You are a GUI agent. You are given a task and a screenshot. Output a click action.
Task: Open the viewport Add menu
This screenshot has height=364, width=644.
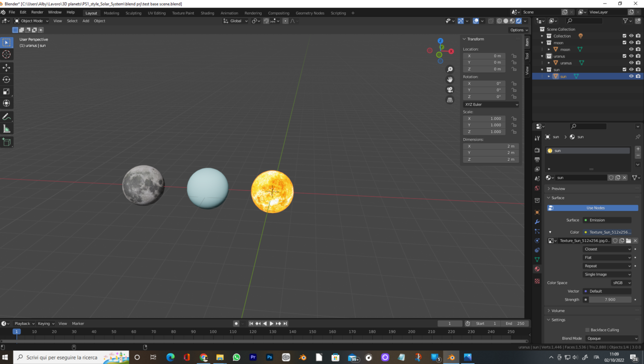pos(86,21)
